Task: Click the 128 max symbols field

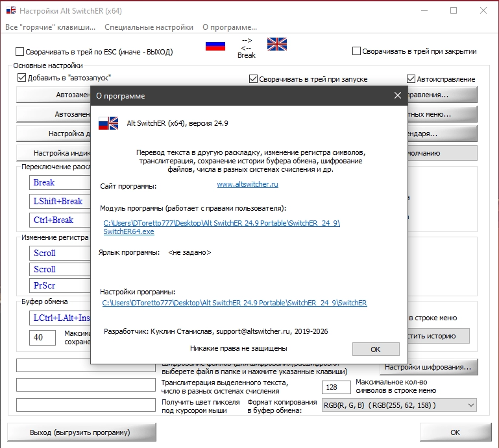Action: pyautogui.click(x=336, y=387)
